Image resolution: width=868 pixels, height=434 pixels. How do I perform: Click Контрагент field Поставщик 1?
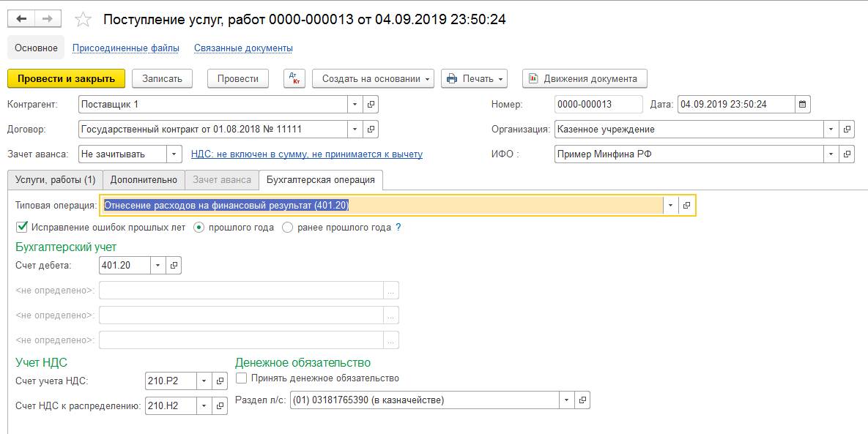(x=213, y=104)
